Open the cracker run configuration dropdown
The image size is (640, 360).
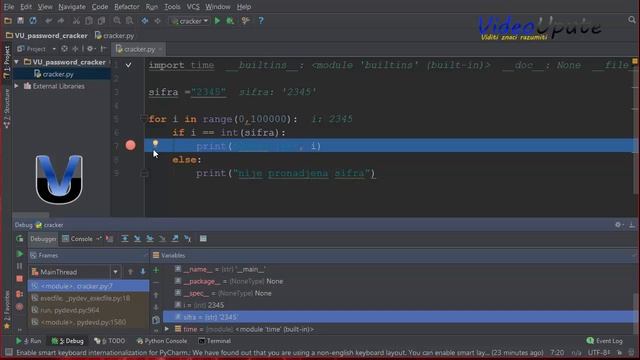pyautogui.click(x=190, y=21)
